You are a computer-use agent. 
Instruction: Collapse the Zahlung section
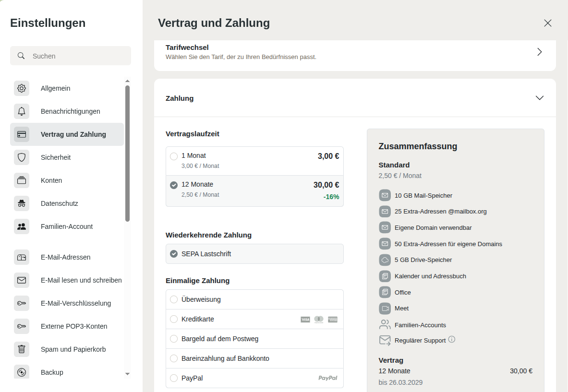(539, 98)
